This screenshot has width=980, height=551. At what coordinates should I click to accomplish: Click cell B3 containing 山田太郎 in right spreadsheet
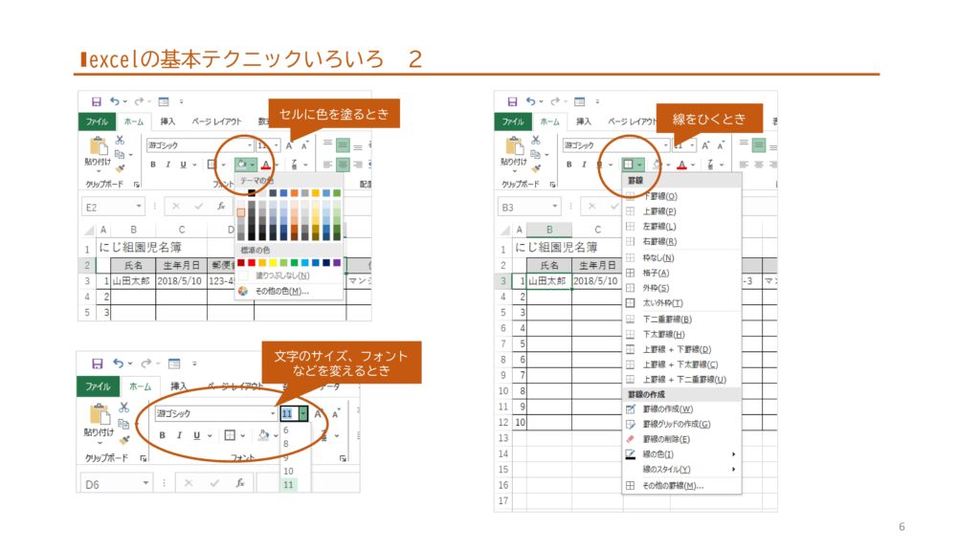(549, 281)
